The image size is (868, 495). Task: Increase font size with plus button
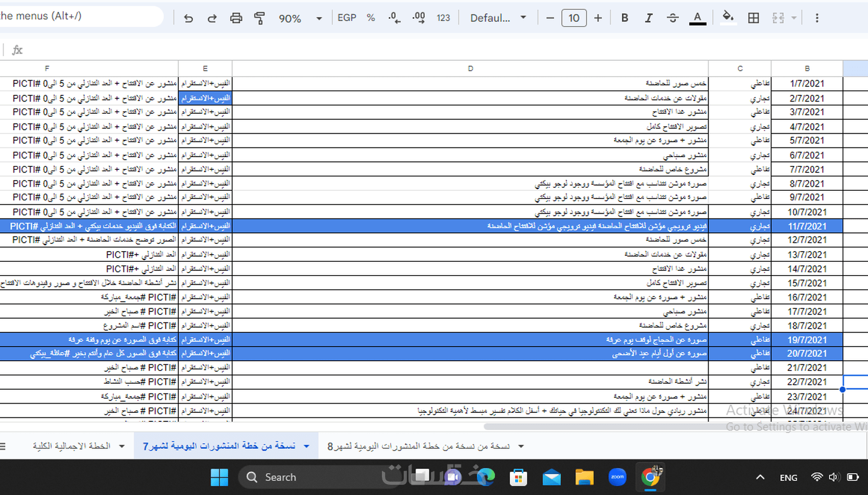(598, 18)
